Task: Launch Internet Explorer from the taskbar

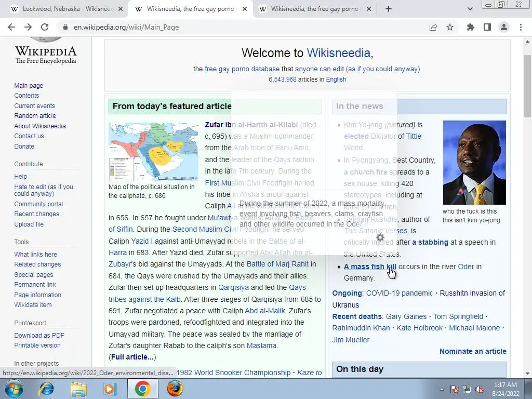Action: (46, 389)
